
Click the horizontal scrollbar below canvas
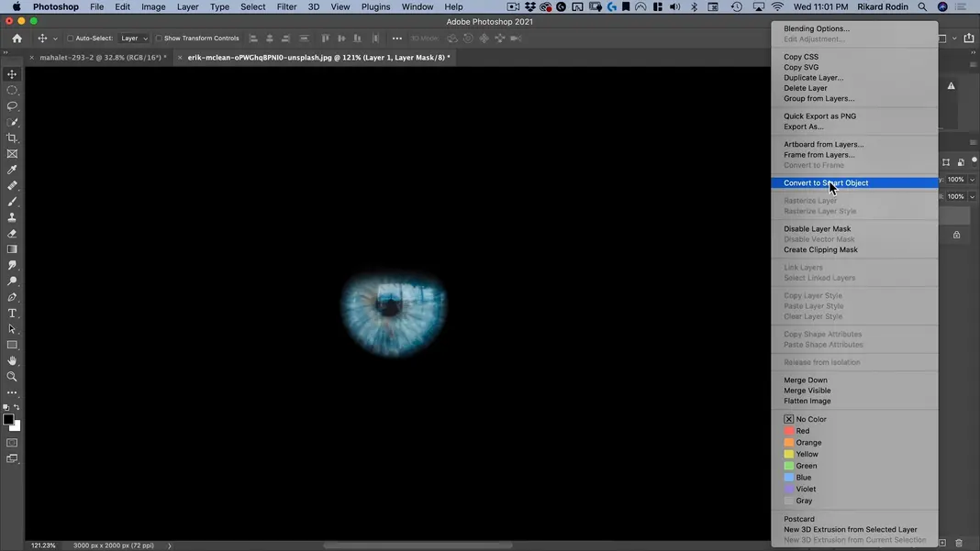pyautogui.click(x=418, y=545)
